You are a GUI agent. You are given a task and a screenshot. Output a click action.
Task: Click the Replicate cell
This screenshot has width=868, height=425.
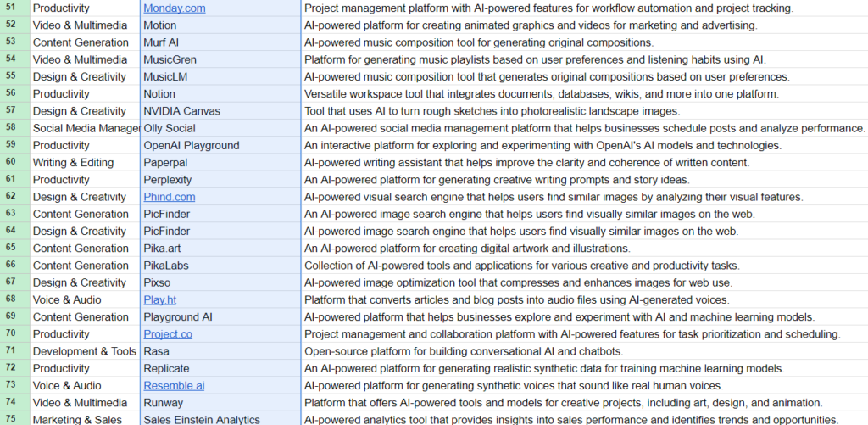(x=221, y=369)
